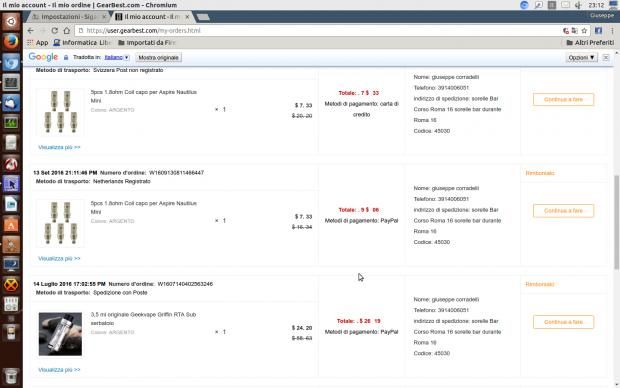Click the Giuseppe profile button

pyautogui.click(x=602, y=15)
